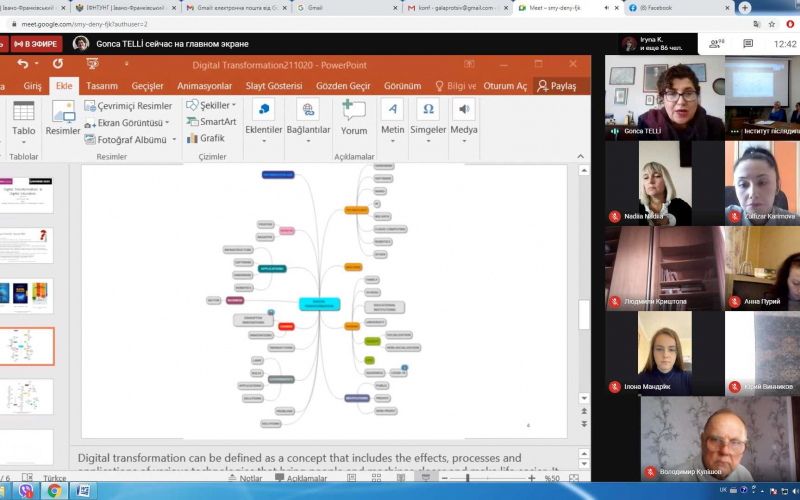The image size is (800, 500).
Task: Insert a SmartArt graphic
Action: tap(211, 121)
